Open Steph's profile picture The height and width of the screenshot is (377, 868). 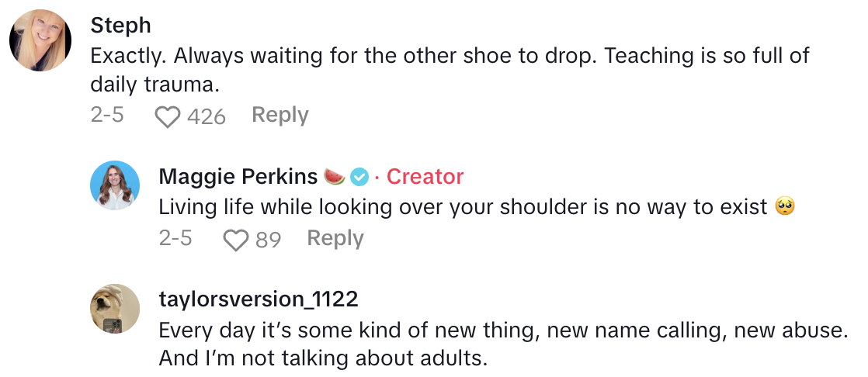40,41
